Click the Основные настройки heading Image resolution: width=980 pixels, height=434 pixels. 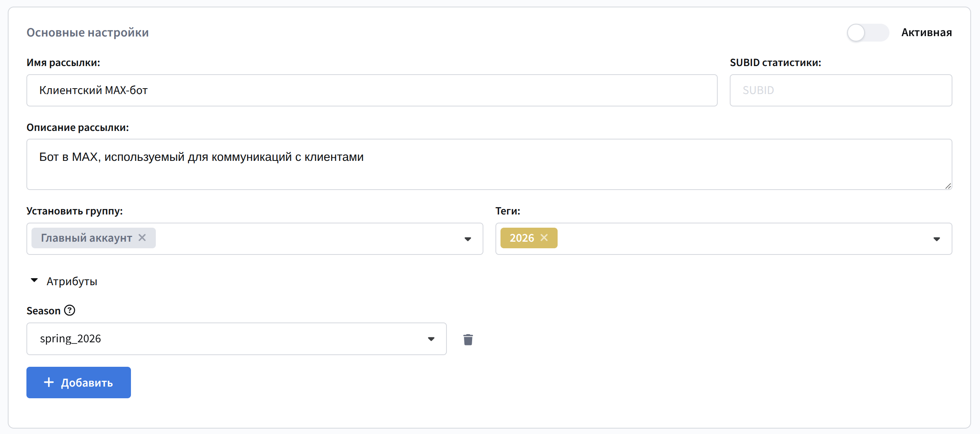(x=87, y=33)
